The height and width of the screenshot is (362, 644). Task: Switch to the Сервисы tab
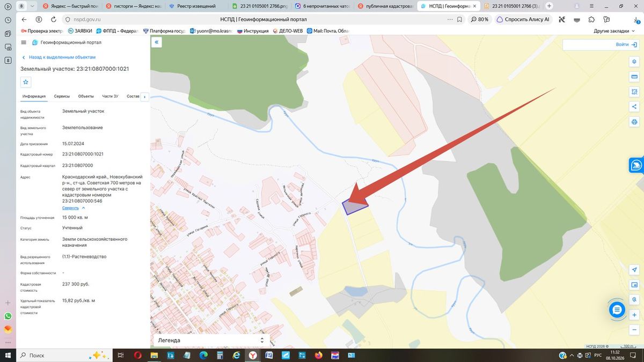[x=62, y=97]
